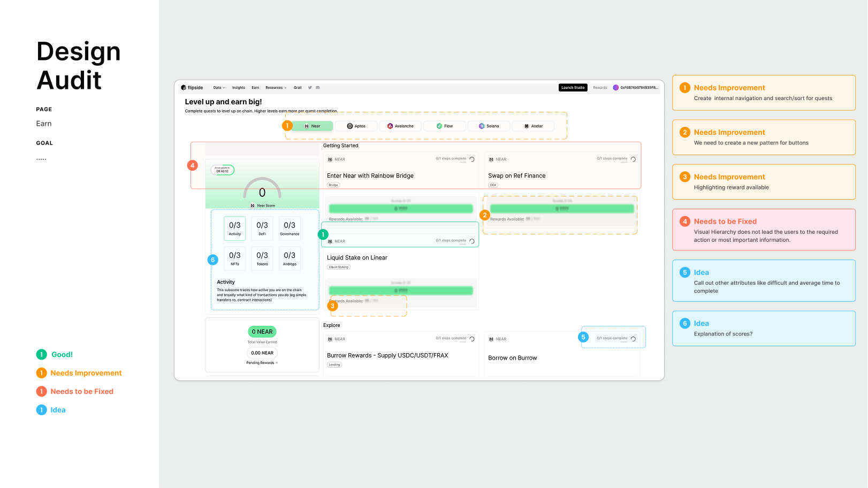Open the Burrow Rewards - Supply USDC/USDT/FRAX quest
Screen dimensions: 868x488
pos(387,355)
